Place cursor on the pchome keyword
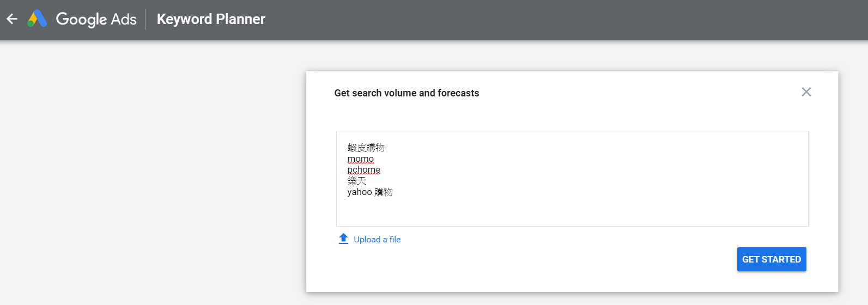This screenshot has height=305, width=868. [x=364, y=170]
